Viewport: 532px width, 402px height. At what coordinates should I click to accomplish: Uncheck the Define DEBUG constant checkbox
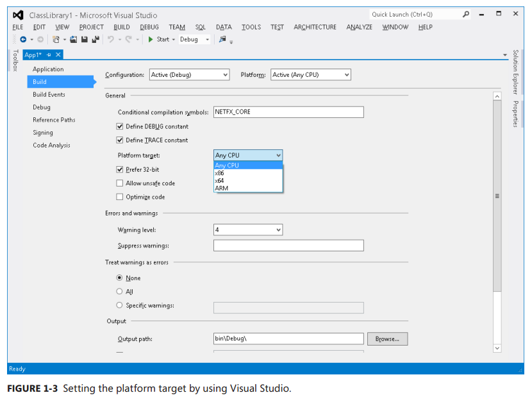point(119,126)
